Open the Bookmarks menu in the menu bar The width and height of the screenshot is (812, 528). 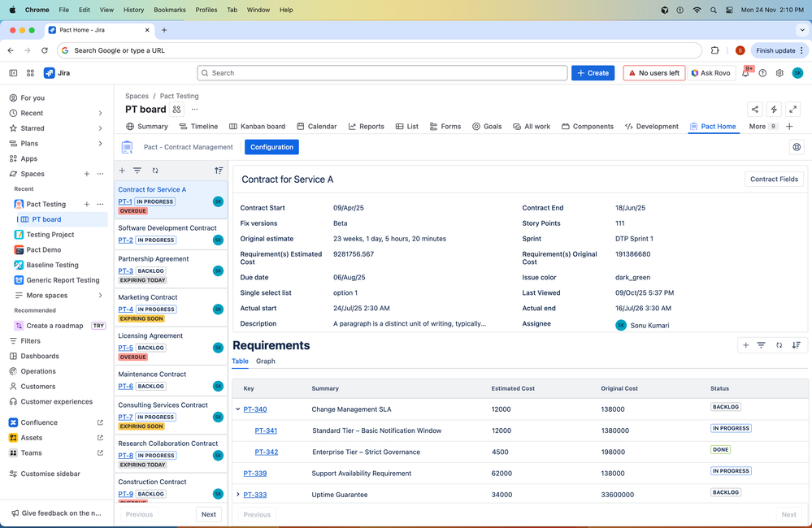[169, 10]
